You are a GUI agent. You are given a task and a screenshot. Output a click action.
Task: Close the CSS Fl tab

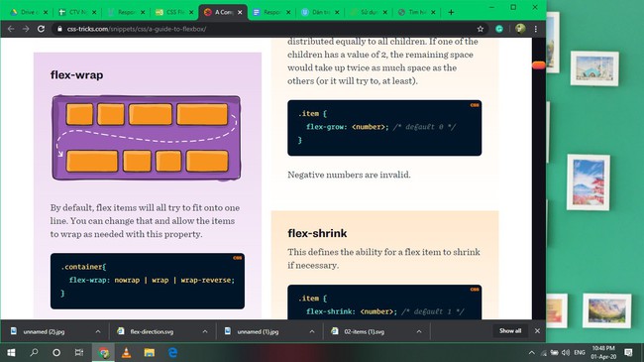pyautogui.click(x=191, y=12)
